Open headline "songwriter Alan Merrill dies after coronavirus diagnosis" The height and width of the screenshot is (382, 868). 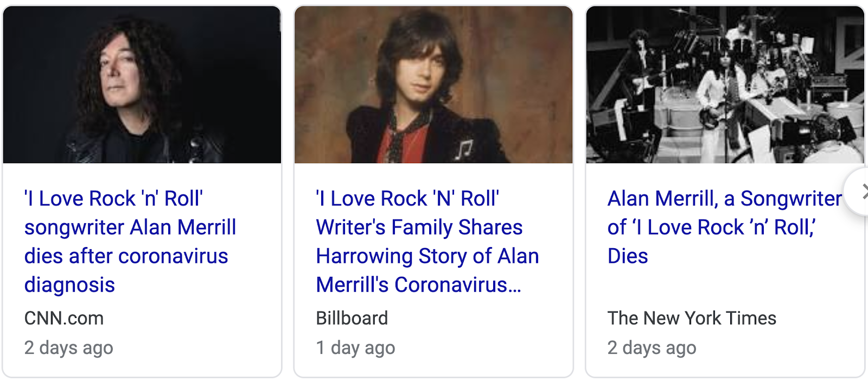coord(130,242)
